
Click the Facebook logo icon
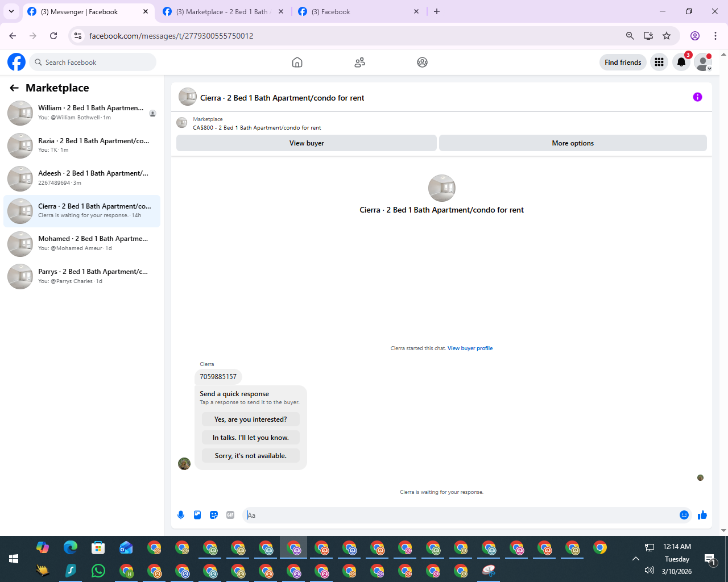[16, 62]
